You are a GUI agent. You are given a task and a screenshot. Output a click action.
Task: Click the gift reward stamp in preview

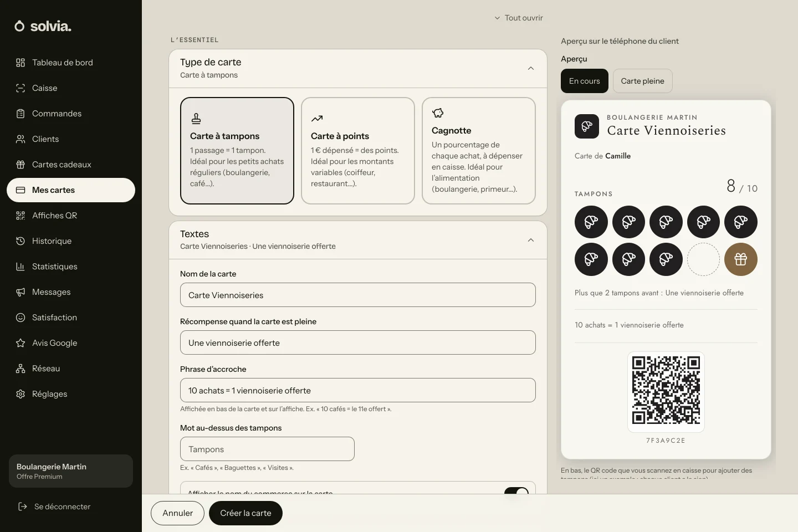741,259
